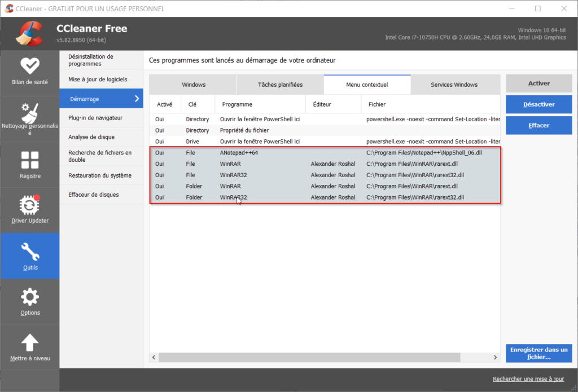Click chevron arrow next to Démarrage
This screenshot has height=392, width=578.
coord(137,98)
